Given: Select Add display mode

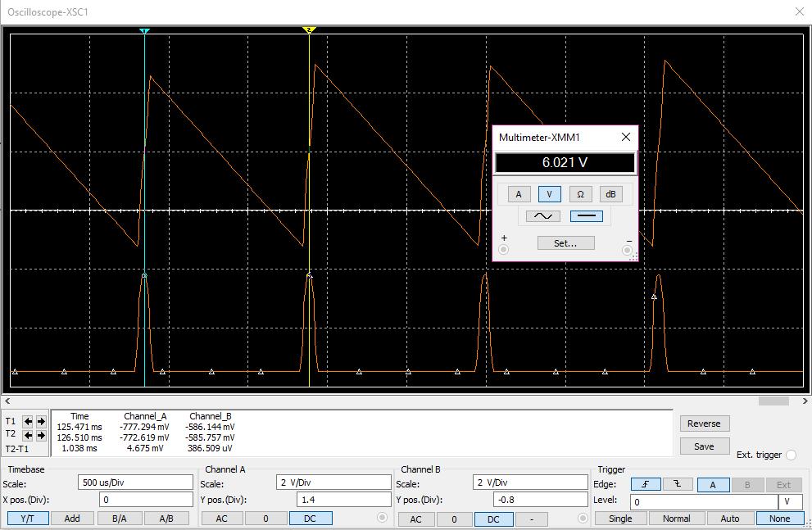Looking at the screenshot, I should tap(72, 518).
